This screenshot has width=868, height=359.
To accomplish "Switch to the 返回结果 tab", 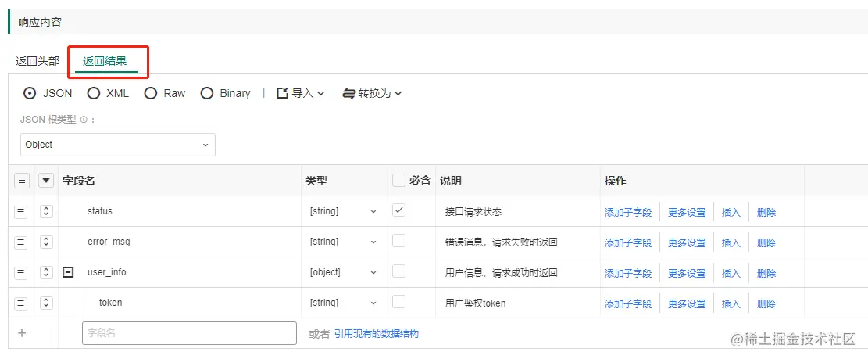I will (x=105, y=61).
